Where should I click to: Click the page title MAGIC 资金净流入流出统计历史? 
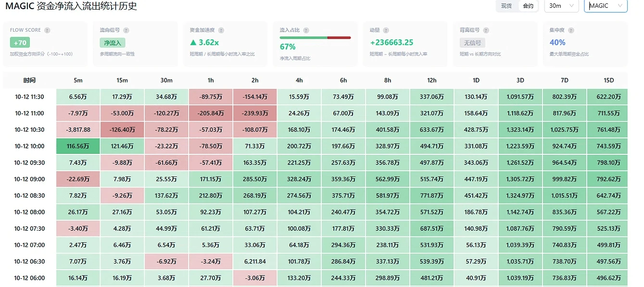(x=71, y=6)
